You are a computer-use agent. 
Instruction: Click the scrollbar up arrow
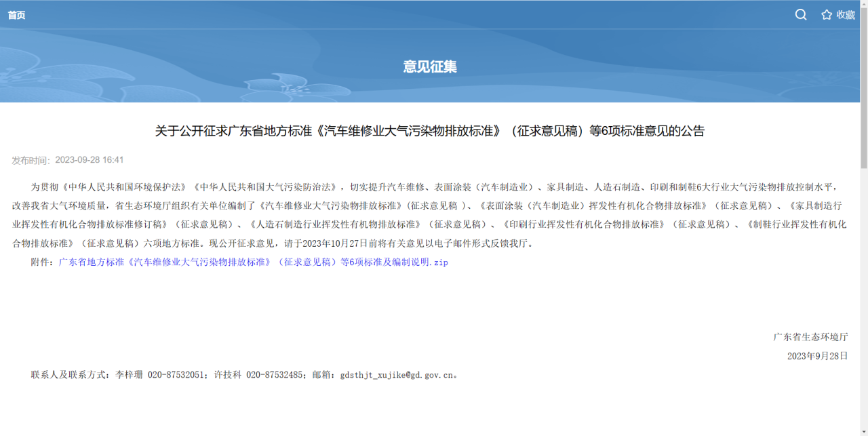pos(863,5)
